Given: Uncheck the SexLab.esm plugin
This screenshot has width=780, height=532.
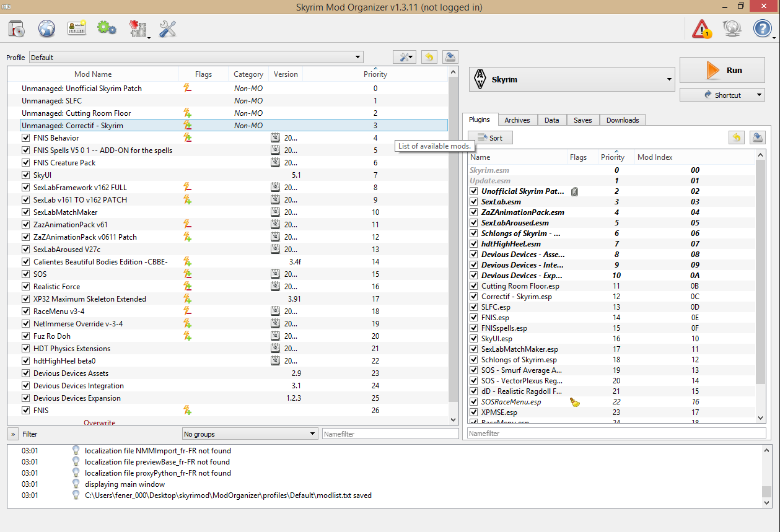Looking at the screenshot, I should [474, 201].
